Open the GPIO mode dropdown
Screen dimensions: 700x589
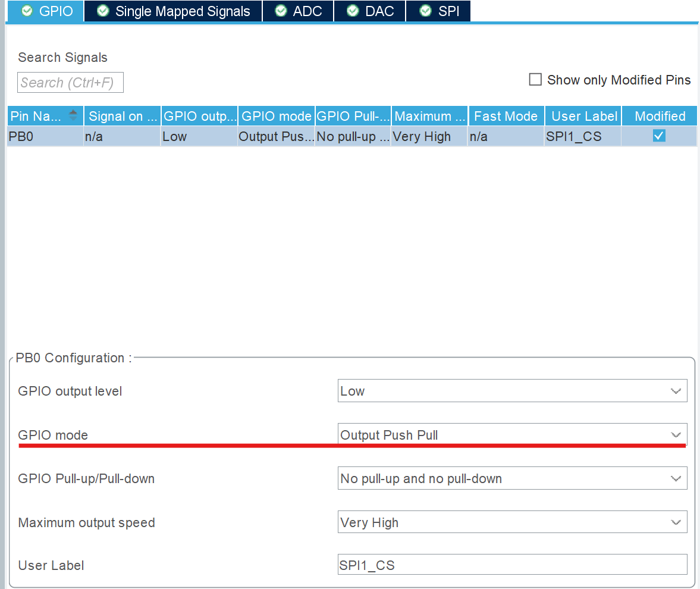pyautogui.click(x=512, y=434)
